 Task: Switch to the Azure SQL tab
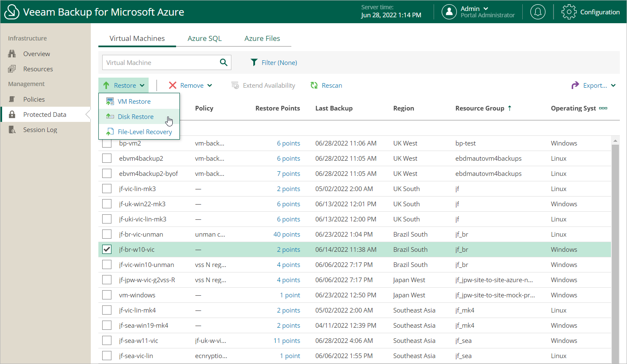point(204,38)
